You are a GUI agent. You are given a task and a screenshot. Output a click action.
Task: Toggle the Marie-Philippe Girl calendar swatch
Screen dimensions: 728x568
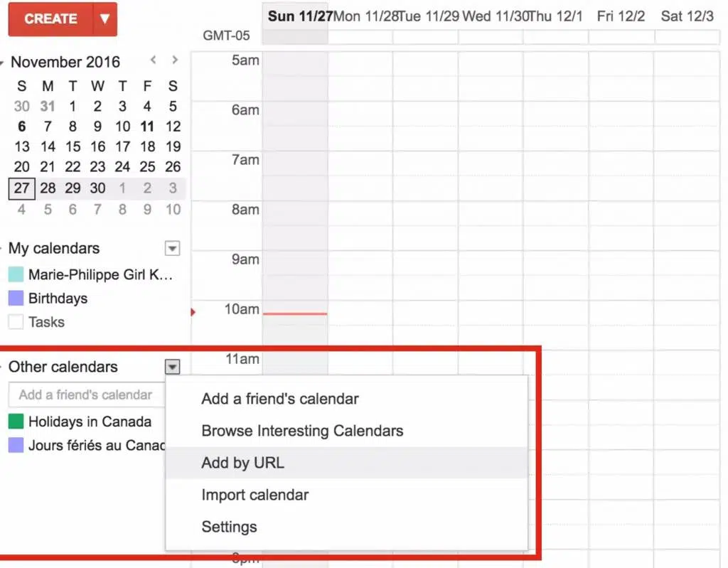pos(16,274)
